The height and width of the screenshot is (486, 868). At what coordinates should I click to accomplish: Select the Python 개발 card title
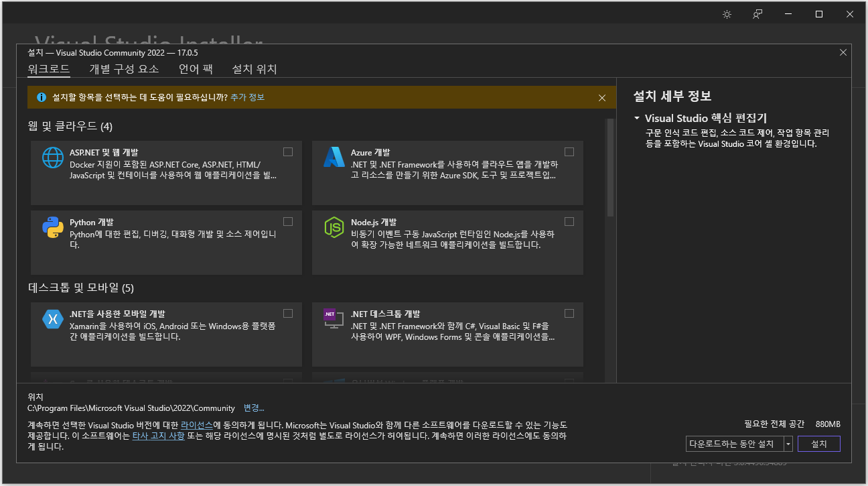pyautogui.click(x=92, y=223)
